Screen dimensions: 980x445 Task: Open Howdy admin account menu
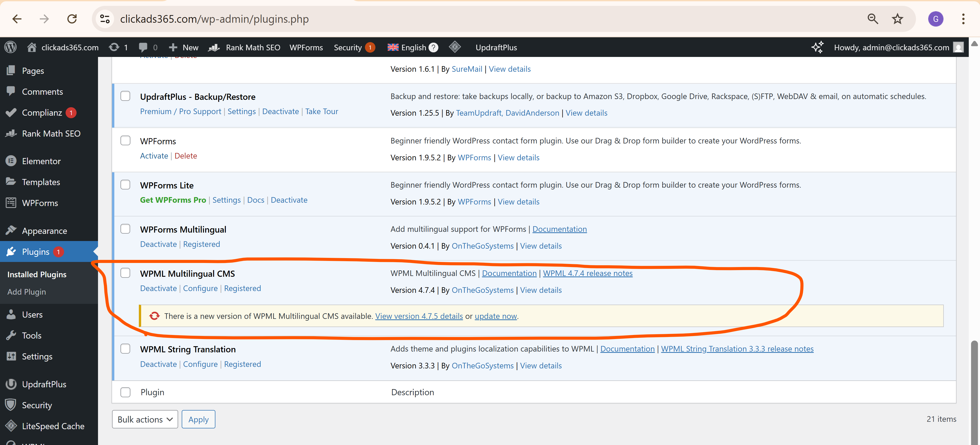point(899,47)
